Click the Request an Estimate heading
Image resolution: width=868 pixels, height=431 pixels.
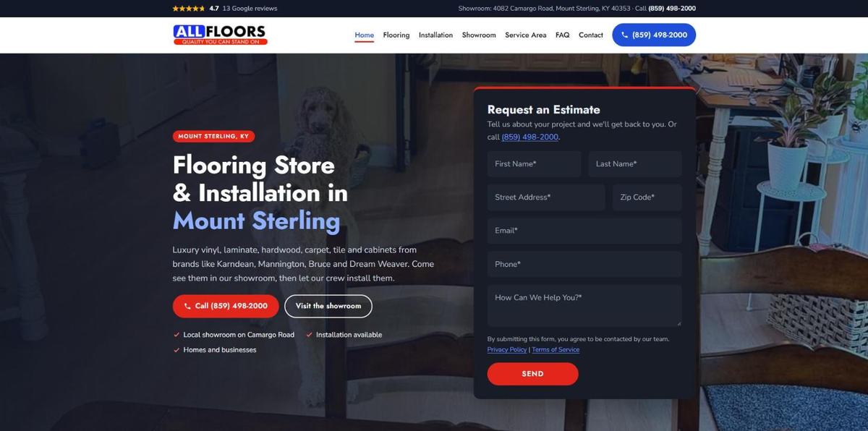[x=544, y=109]
